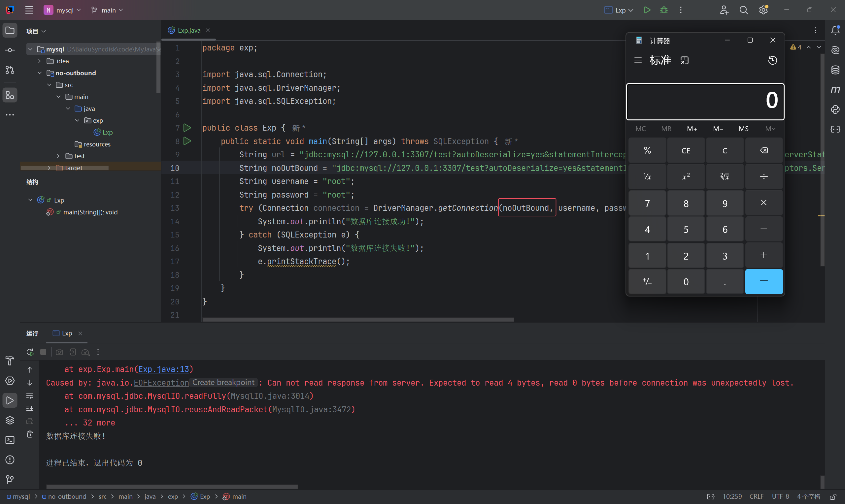Toggle read-only lock in status bar
Viewport: 845px width, 504px height.
click(833, 496)
